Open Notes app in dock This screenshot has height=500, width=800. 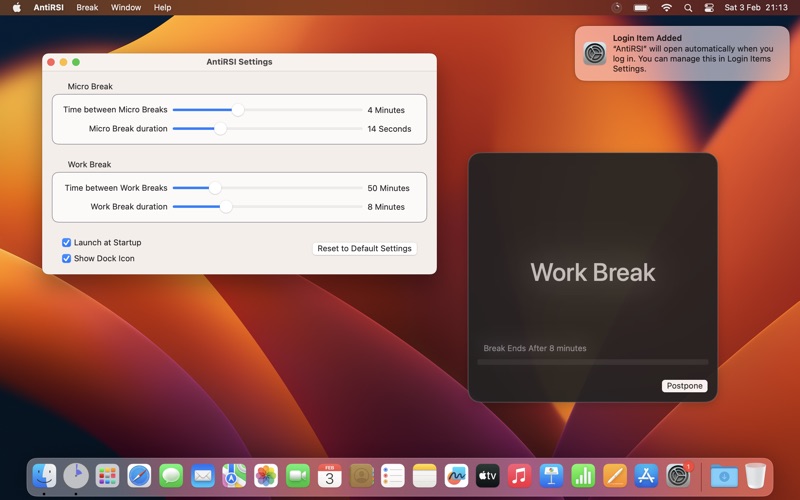(424, 476)
